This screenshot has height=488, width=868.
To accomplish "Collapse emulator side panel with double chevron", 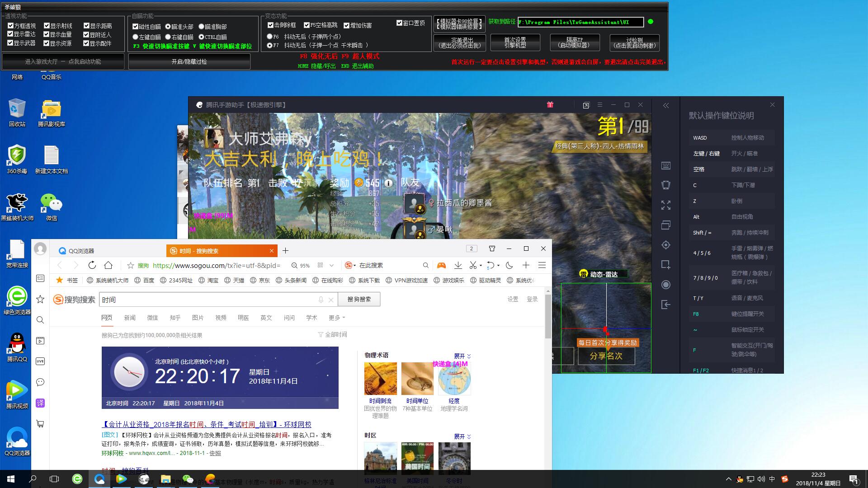I will [x=666, y=105].
